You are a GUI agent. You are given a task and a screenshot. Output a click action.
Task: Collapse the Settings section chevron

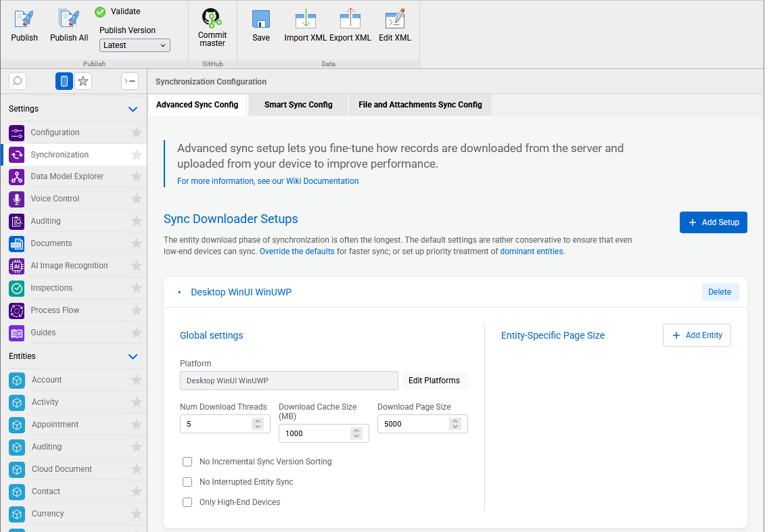pyautogui.click(x=133, y=109)
